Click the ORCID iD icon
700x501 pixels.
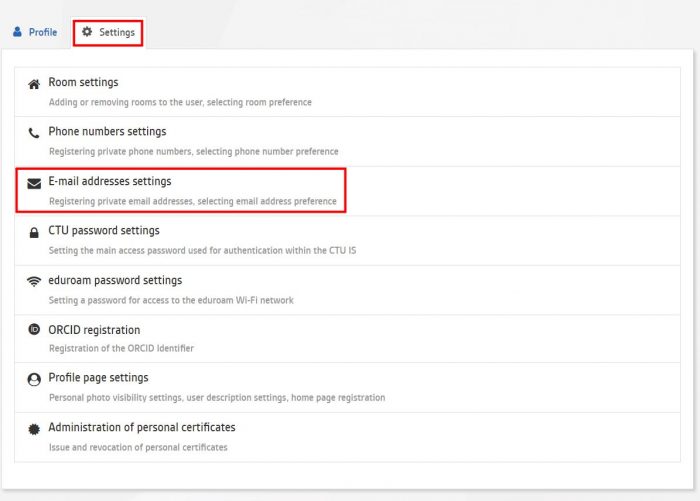click(x=34, y=330)
